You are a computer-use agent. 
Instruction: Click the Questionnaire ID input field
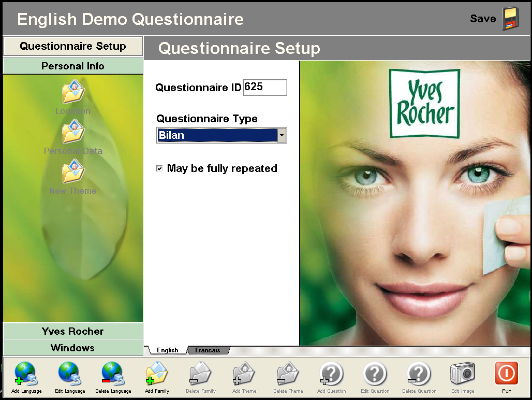265,87
